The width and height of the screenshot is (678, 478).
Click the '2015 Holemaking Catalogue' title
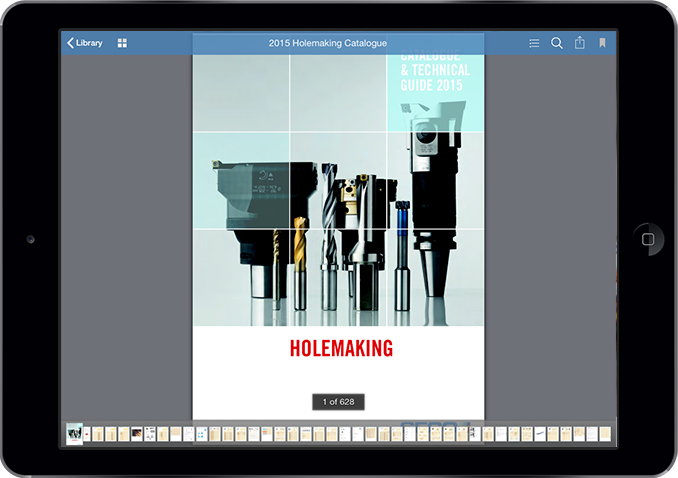coord(328,43)
